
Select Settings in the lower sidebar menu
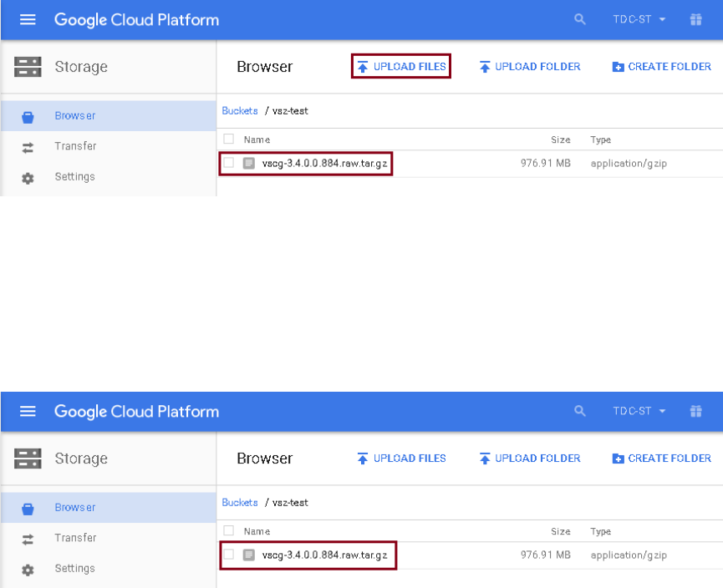pyautogui.click(x=74, y=569)
